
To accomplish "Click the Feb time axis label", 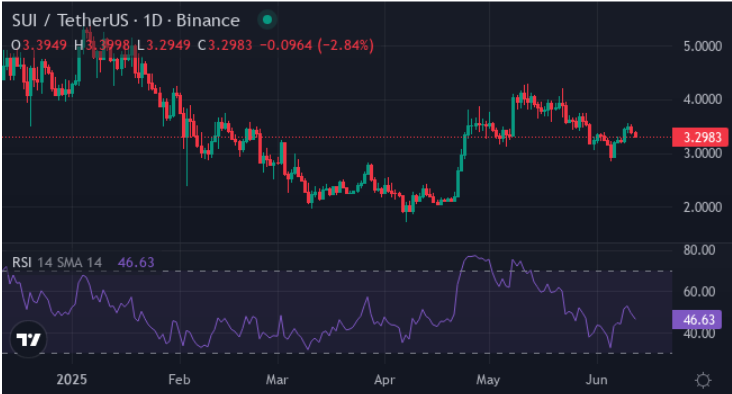I will pyautogui.click(x=179, y=380).
